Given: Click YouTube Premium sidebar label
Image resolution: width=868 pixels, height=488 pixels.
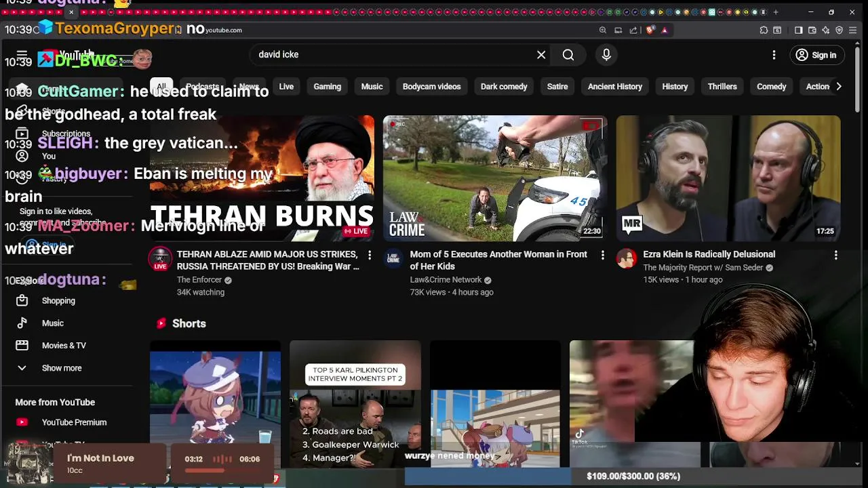Looking at the screenshot, I should (74, 422).
